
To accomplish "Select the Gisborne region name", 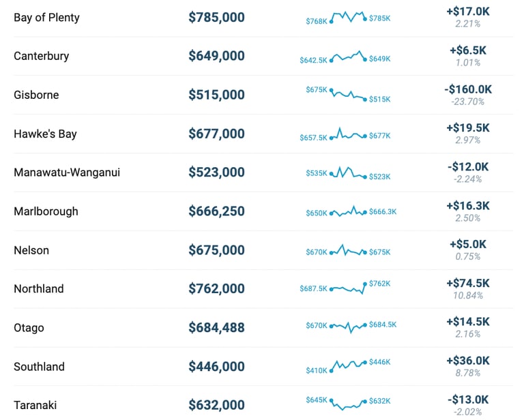I will 36,95.
